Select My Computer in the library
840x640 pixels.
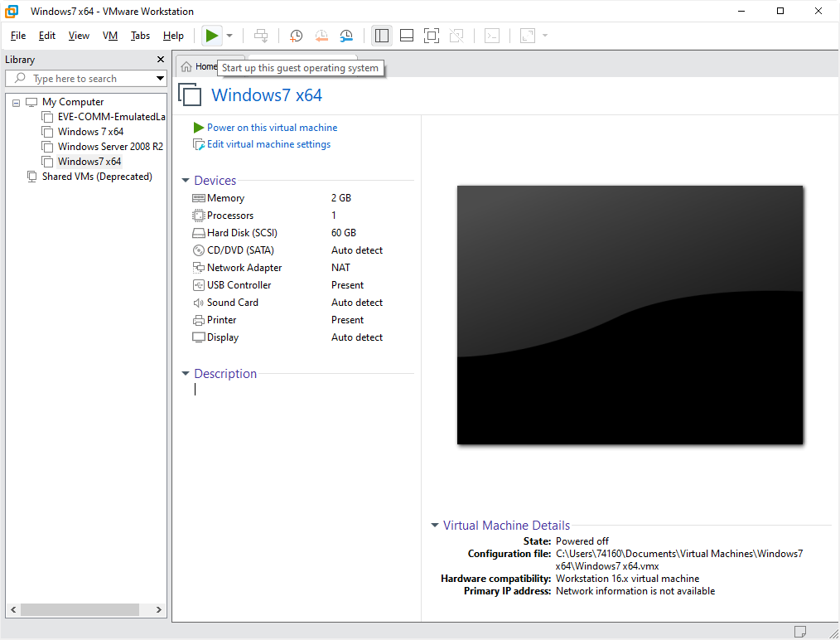pos(73,102)
